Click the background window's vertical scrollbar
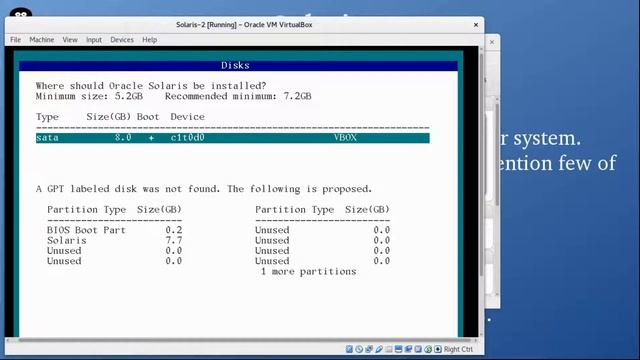This screenshot has width=640, height=360. 497,155
